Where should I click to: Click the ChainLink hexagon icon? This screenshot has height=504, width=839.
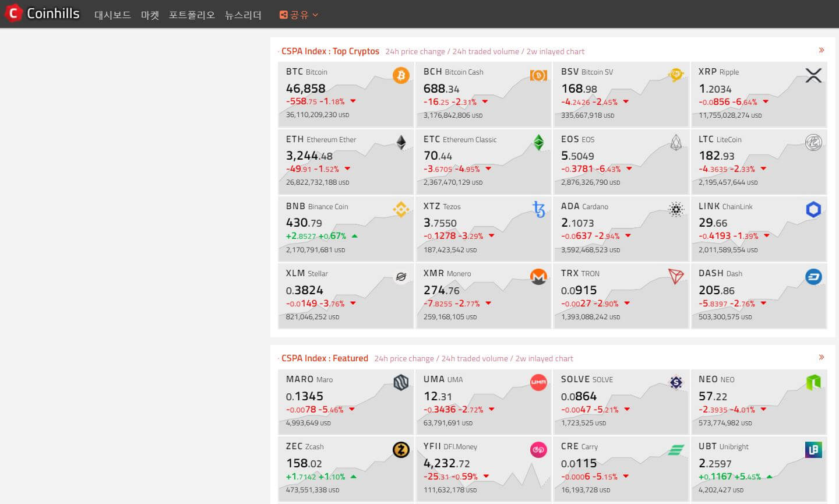point(813,209)
